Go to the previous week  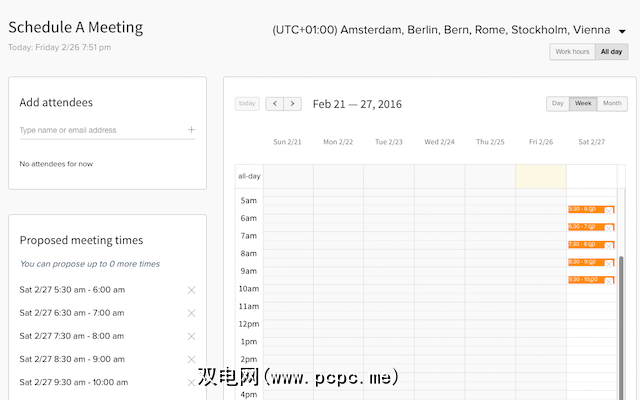coord(273,103)
